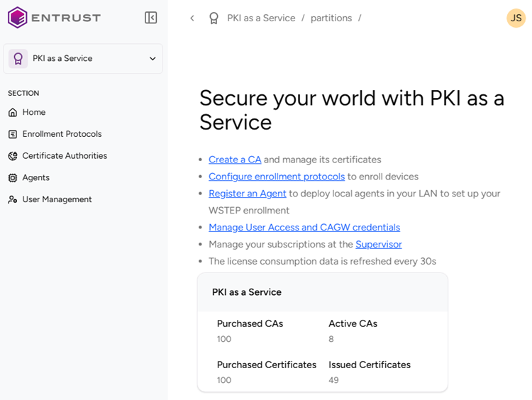Collapse the sidebar with the panel icon
This screenshot has width=532, height=400.
150,18
